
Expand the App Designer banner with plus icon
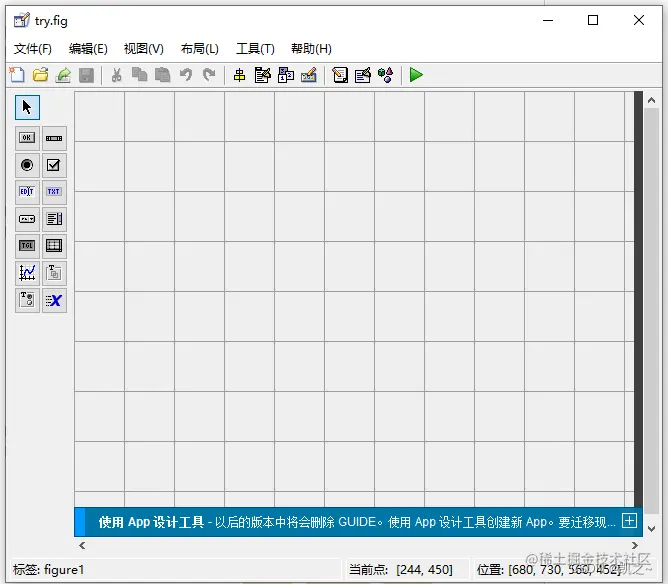[629, 521]
